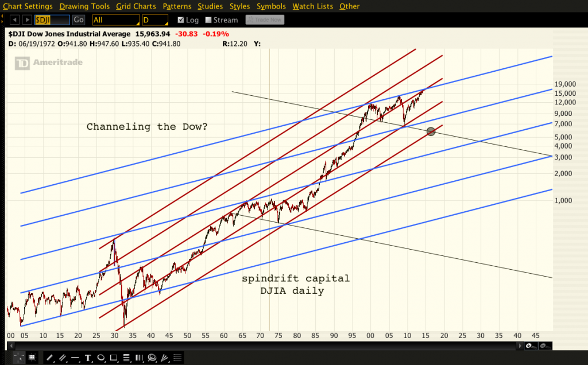The image size is (588, 365).
Task: Choose the horizontal line tool
Action: tap(75, 358)
